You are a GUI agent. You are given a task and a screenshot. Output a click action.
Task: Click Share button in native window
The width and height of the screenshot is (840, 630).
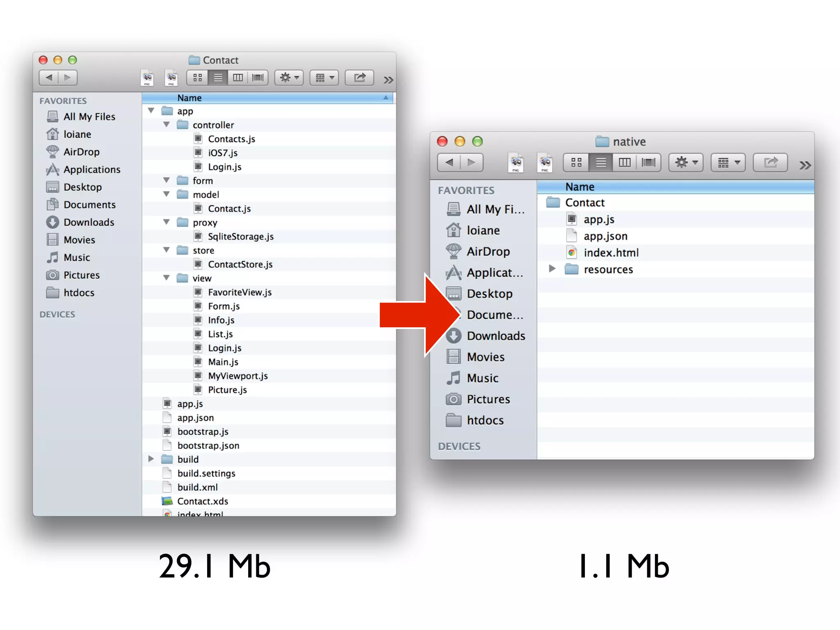(770, 162)
